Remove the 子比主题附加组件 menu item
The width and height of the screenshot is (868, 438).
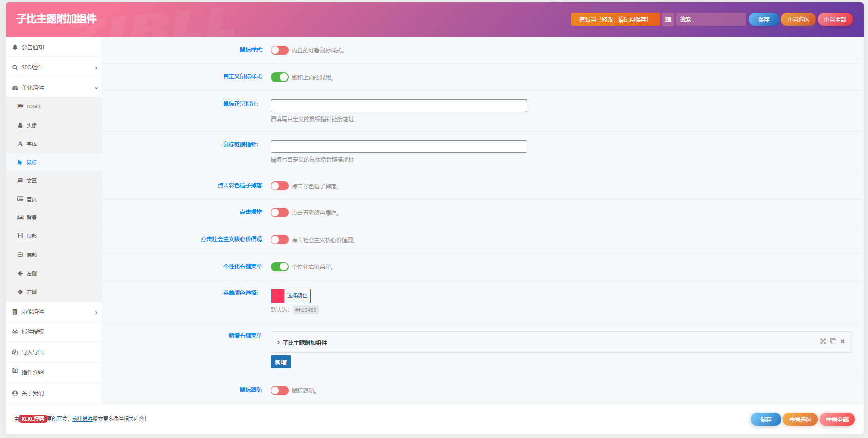(842, 341)
